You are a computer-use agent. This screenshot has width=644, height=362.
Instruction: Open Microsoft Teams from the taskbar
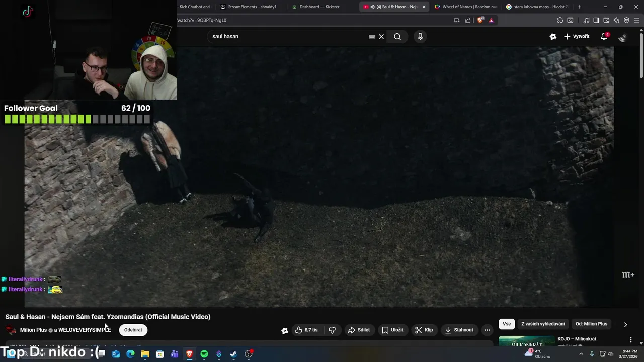[x=175, y=354]
